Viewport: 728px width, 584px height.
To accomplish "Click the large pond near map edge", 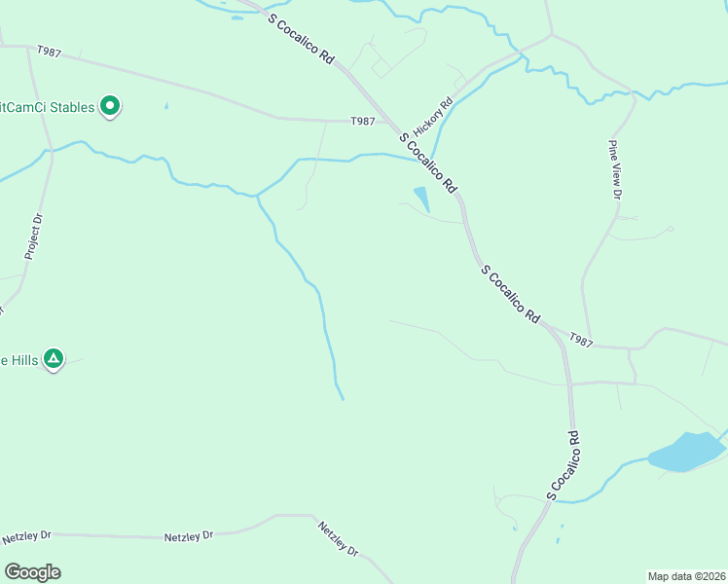I will point(686,452).
